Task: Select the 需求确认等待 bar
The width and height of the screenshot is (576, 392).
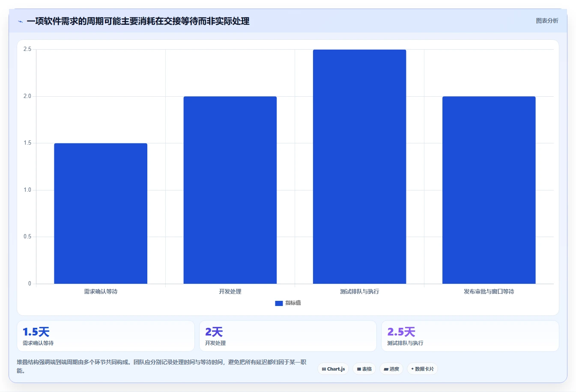Action: point(101,214)
